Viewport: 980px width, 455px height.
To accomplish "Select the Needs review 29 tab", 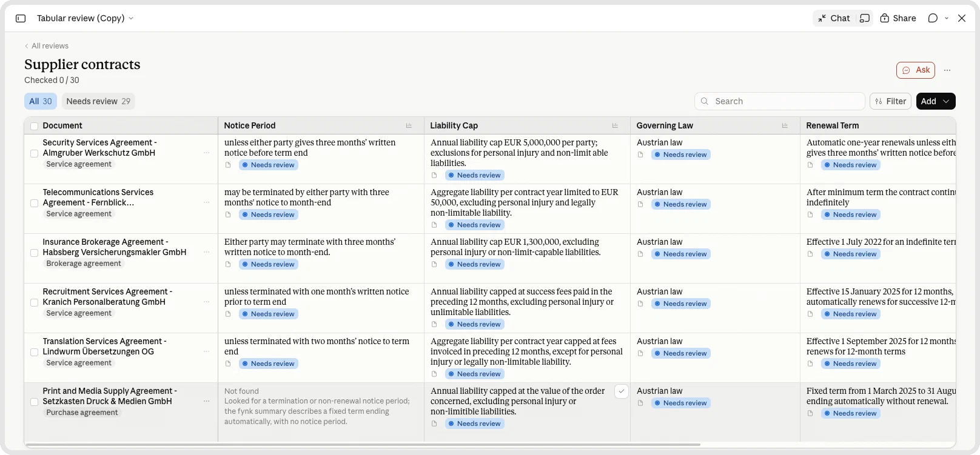I will 98,101.
